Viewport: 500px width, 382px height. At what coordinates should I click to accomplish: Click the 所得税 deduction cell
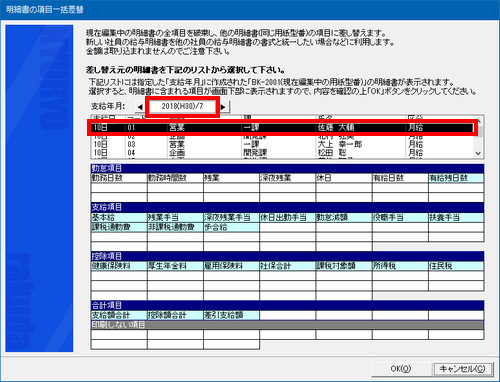pos(400,266)
